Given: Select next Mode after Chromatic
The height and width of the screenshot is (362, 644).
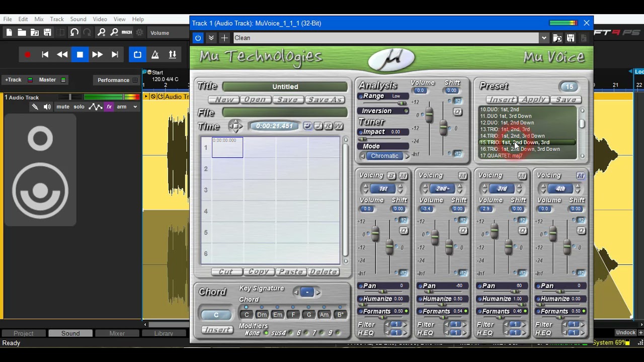Looking at the screenshot, I should (407, 156).
